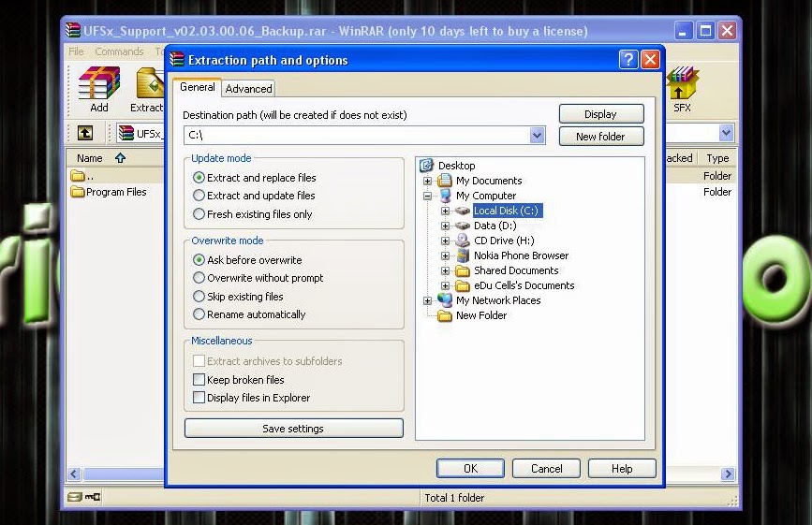Go up one level with the arrow icon
The height and width of the screenshot is (525, 812).
(85, 133)
